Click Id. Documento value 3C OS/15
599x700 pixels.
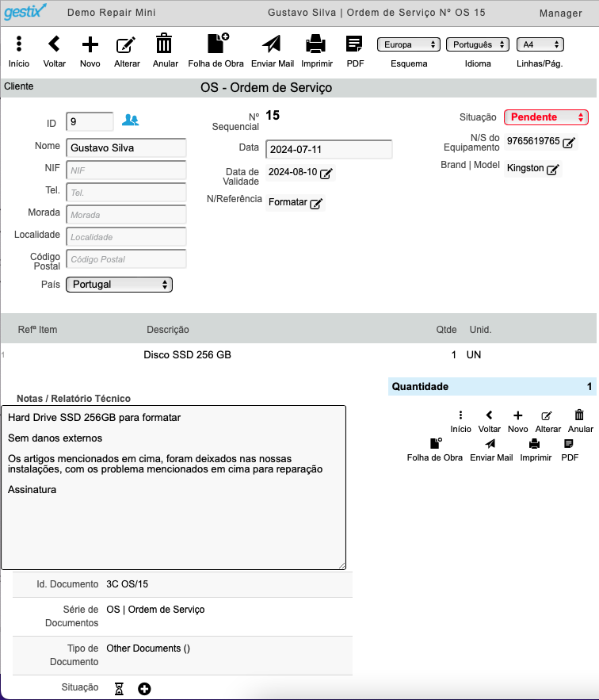[128, 584]
